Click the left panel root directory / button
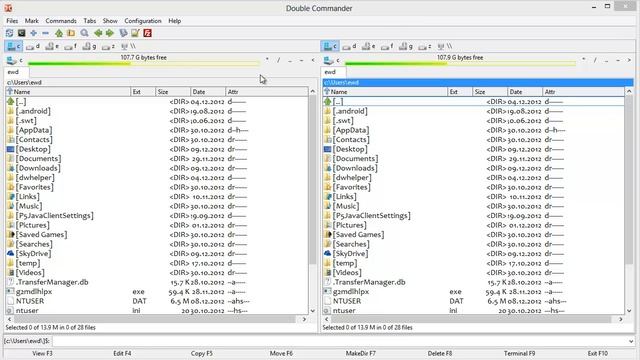The width and height of the screenshot is (640, 360). [x=279, y=60]
